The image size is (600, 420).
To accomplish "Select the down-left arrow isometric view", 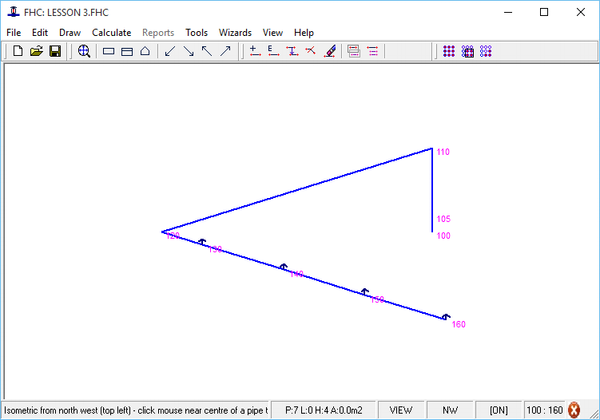I will click(170, 51).
